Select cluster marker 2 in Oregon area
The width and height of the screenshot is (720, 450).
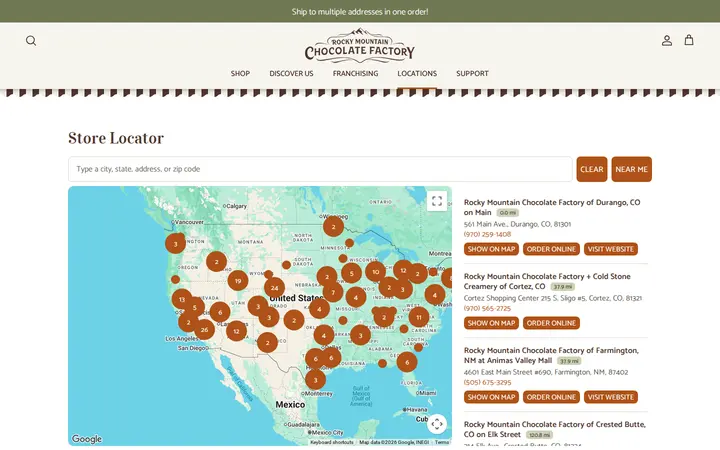pos(216,262)
